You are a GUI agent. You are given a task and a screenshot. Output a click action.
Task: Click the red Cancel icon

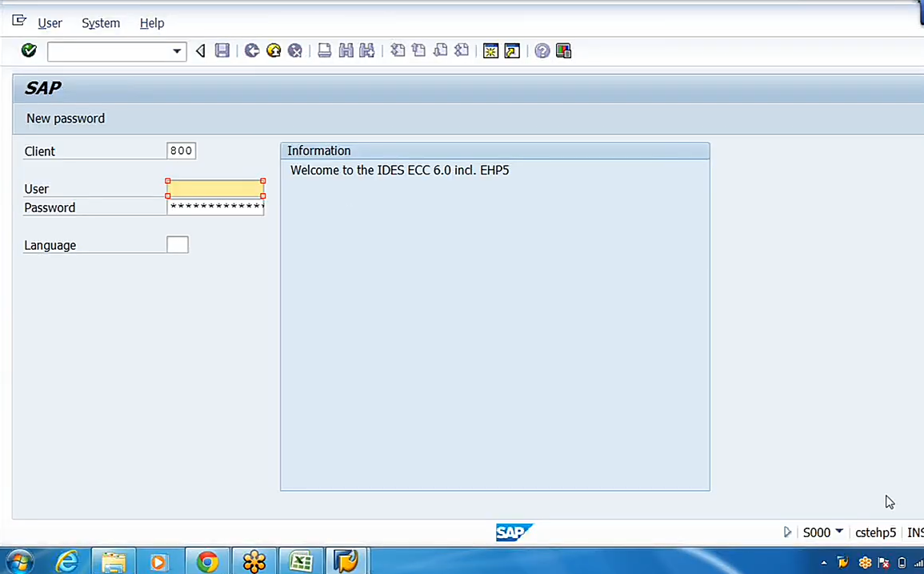pyautogui.click(x=295, y=50)
